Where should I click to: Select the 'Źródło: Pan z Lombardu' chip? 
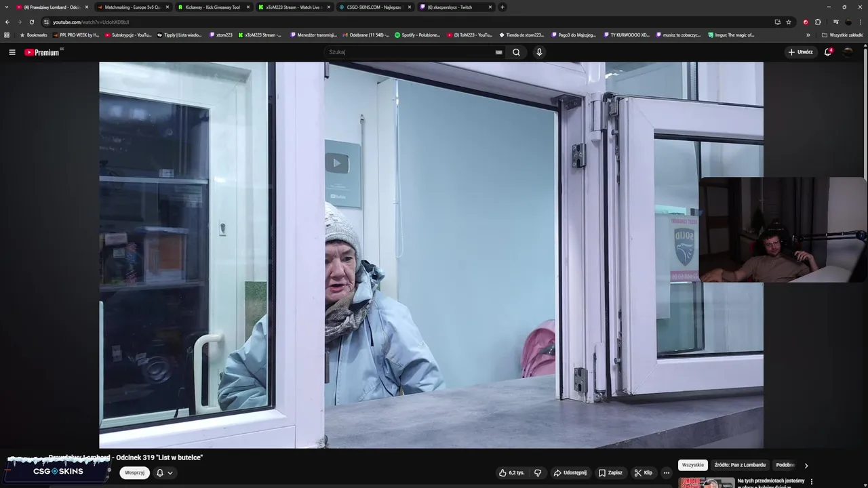[x=740, y=465]
